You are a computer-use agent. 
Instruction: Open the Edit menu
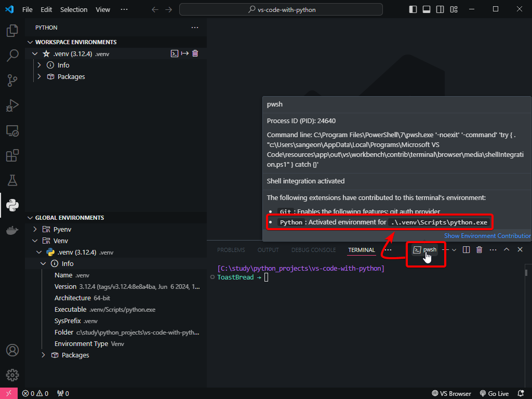point(46,9)
